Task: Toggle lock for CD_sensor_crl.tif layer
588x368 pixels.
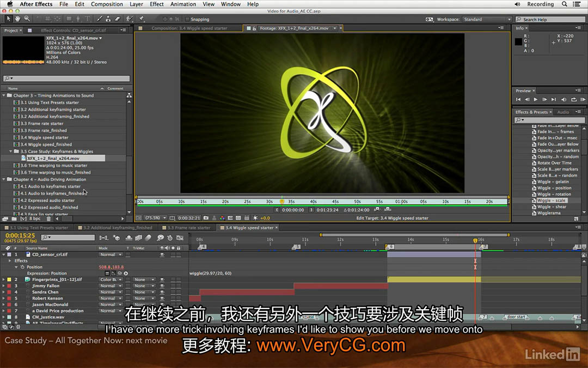Action: (179, 255)
